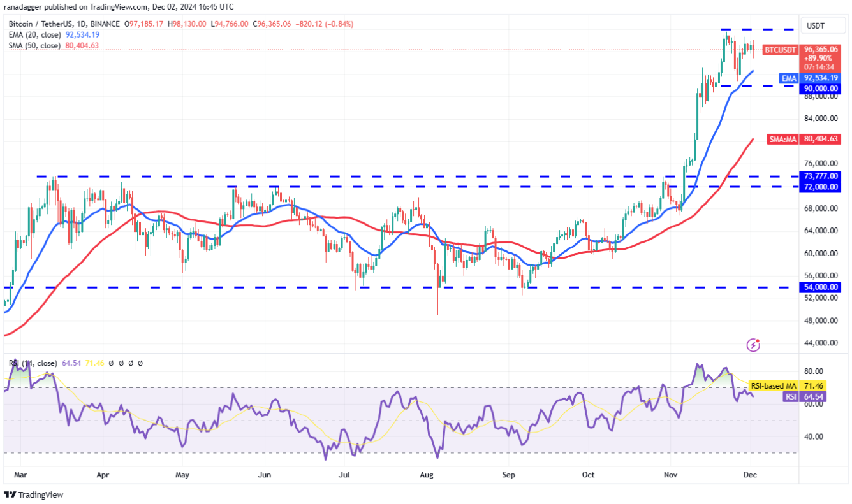852x504 pixels.
Task: Click the Jul label on time axis
Action: coord(345,475)
